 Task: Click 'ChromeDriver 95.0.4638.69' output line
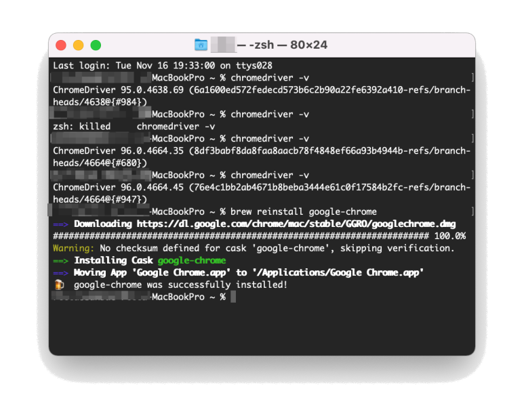click(262, 90)
